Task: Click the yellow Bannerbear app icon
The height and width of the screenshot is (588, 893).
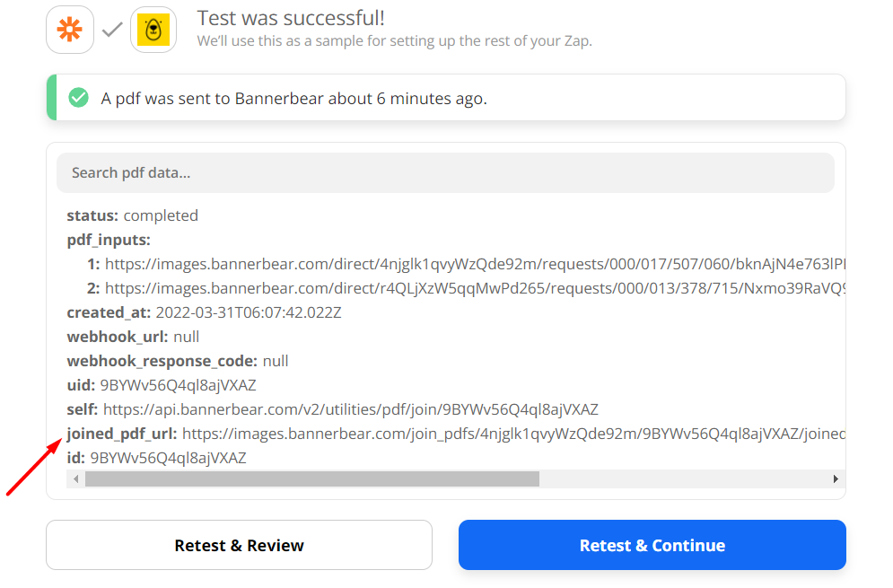Action: coord(153,30)
